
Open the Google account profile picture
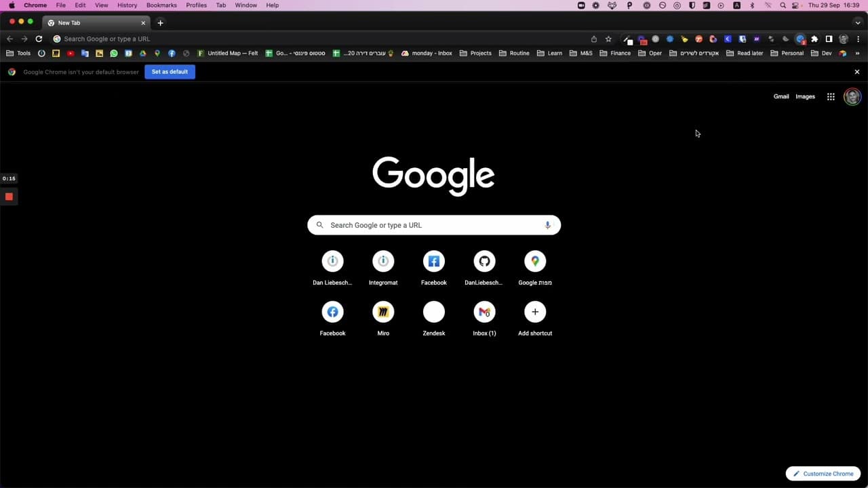(x=852, y=97)
